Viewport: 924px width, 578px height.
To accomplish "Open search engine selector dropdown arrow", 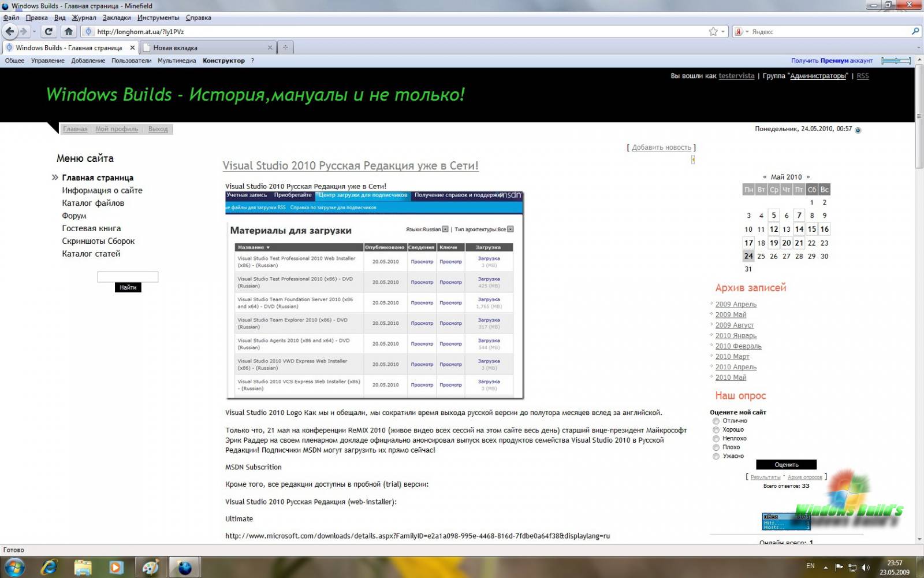I will pos(747,32).
